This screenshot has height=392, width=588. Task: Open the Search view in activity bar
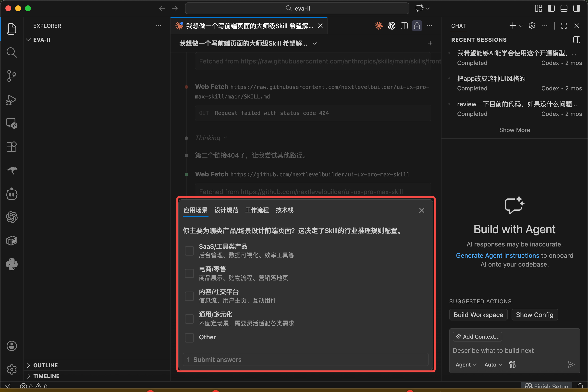click(12, 52)
